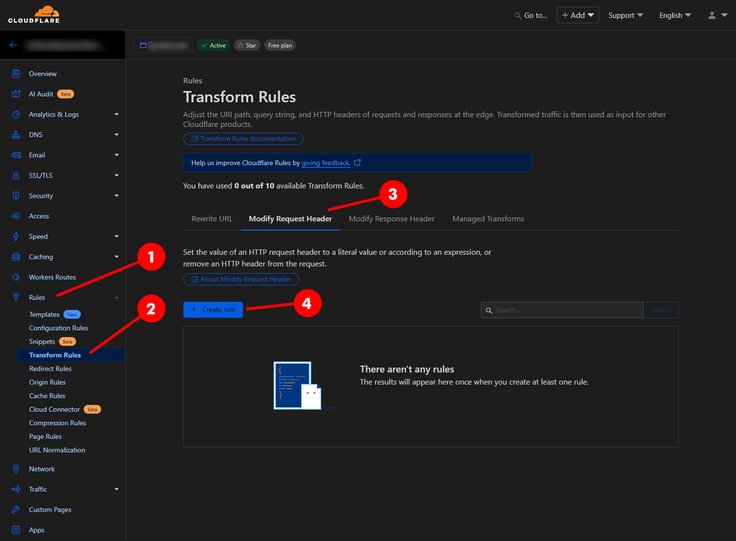The image size is (736, 541).
Task: Open the English language dropdown
Action: click(x=675, y=15)
